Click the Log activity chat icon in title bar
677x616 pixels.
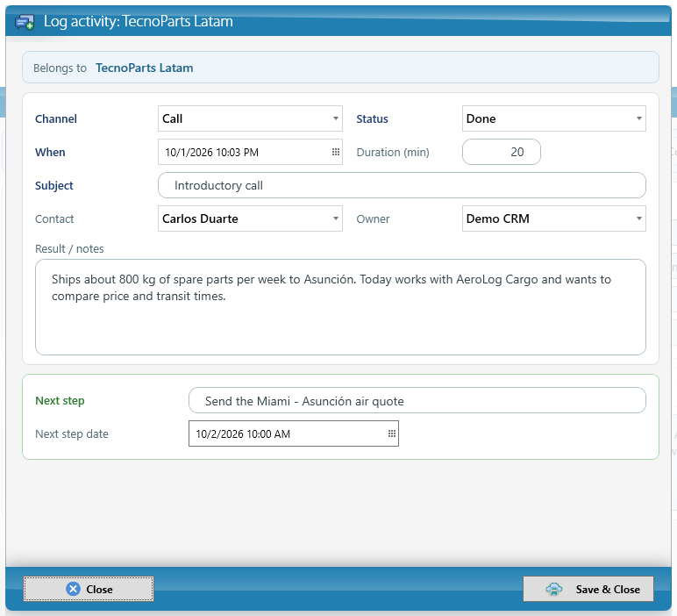[25, 22]
